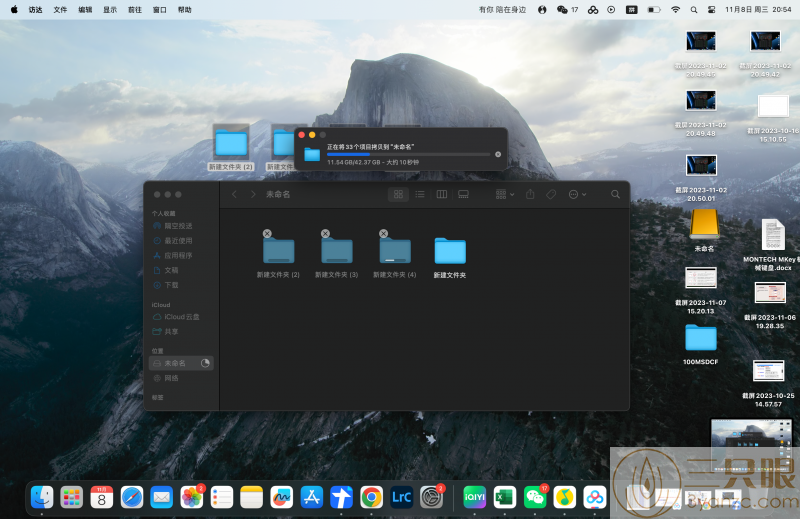Image resolution: width=800 pixels, height=519 pixels.
Task: Open Launchpad from the Dock
Action: 71,497
